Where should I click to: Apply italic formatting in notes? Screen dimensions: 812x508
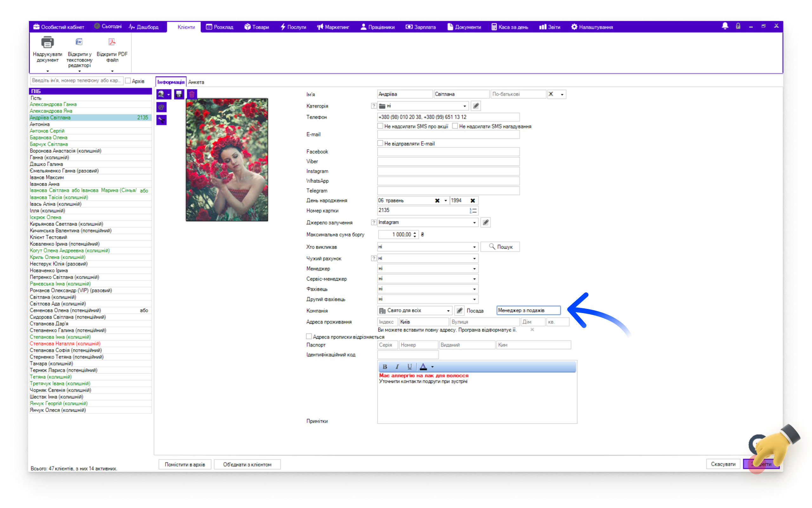pyautogui.click(x=397, y=366)
